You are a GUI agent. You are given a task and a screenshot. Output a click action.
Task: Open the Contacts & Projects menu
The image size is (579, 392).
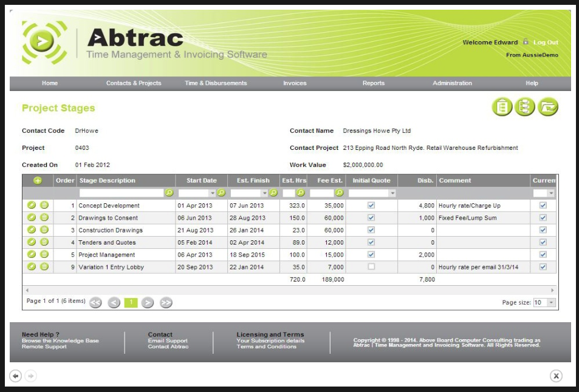pos(134,83)
